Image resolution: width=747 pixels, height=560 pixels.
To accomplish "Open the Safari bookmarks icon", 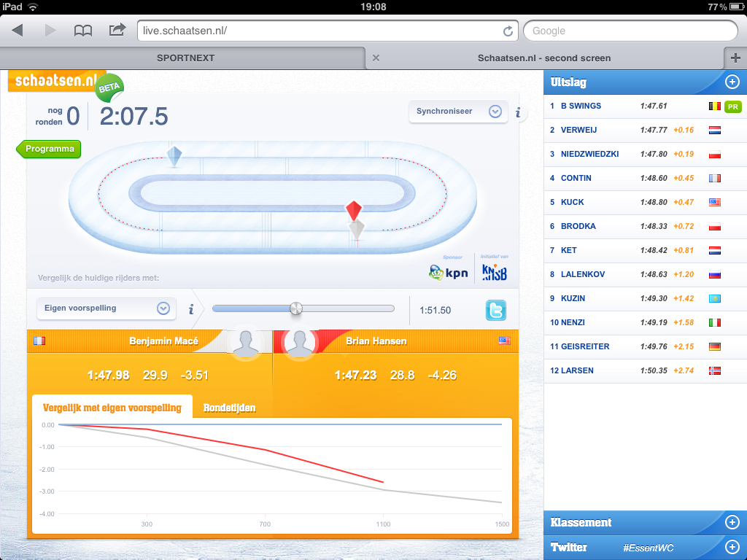I will click(83, 31).
